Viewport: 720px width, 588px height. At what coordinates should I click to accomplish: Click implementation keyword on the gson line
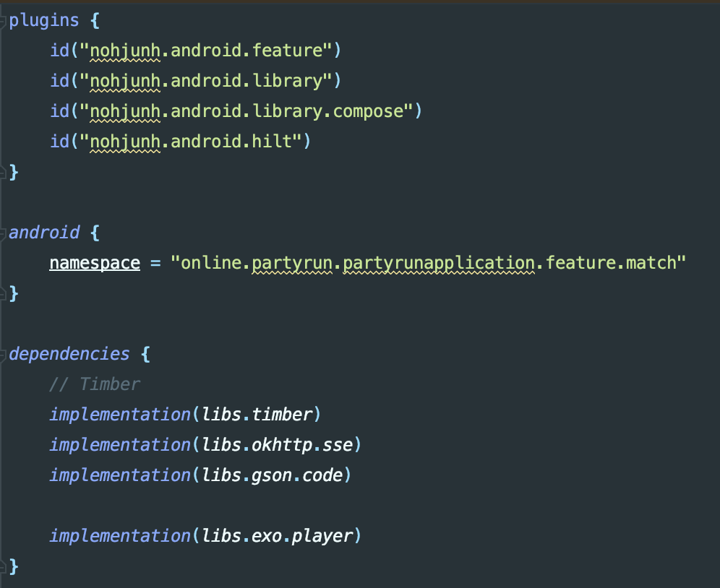tap(120, 475)
